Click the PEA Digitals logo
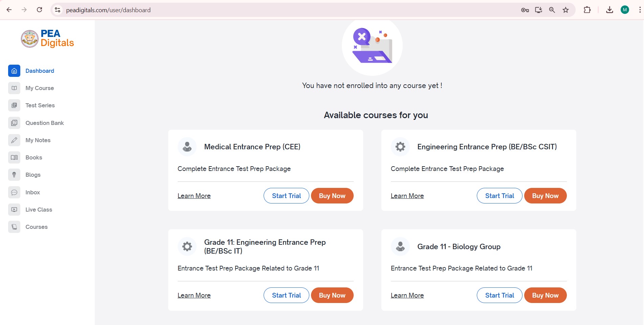This screenshot has height=325, width=644. [x=47, y=38]
